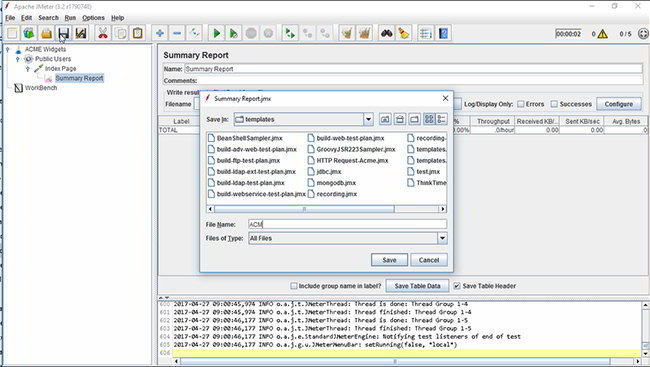Switch to Details view in save dialog
The image size is (650, 367).
441,119
